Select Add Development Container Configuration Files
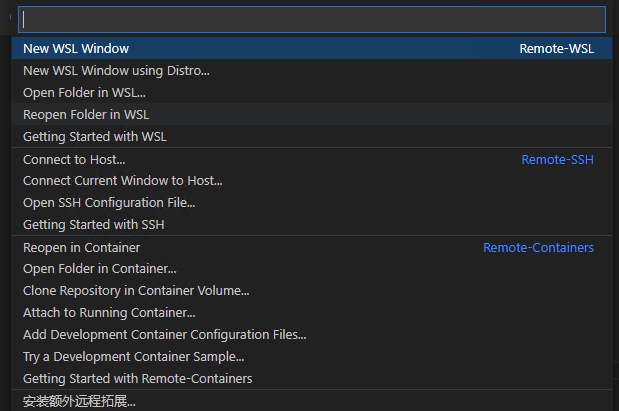The image size is (619, 411). pyautogui.click(x=164, y=335)
